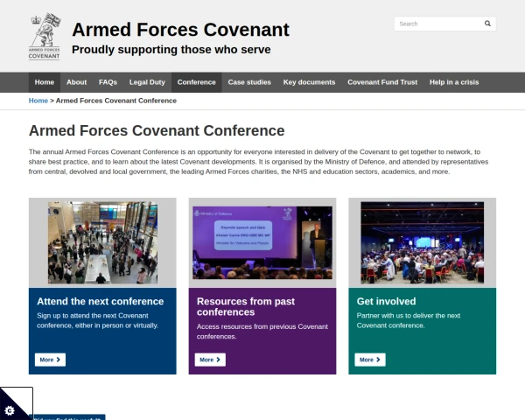
Task: Go to the About menu item
Action: pyautogui.click(x=76, y=82)
